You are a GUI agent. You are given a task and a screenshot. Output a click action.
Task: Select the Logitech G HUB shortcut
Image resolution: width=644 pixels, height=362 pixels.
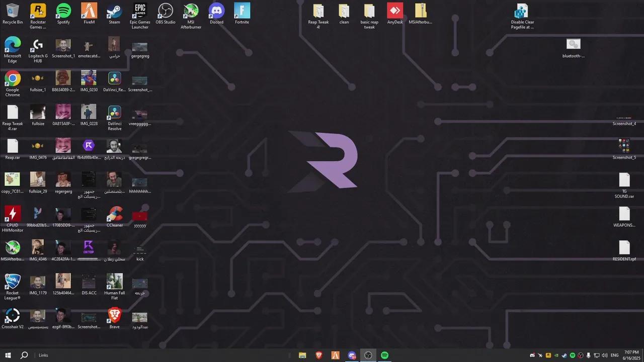point(38,50)
